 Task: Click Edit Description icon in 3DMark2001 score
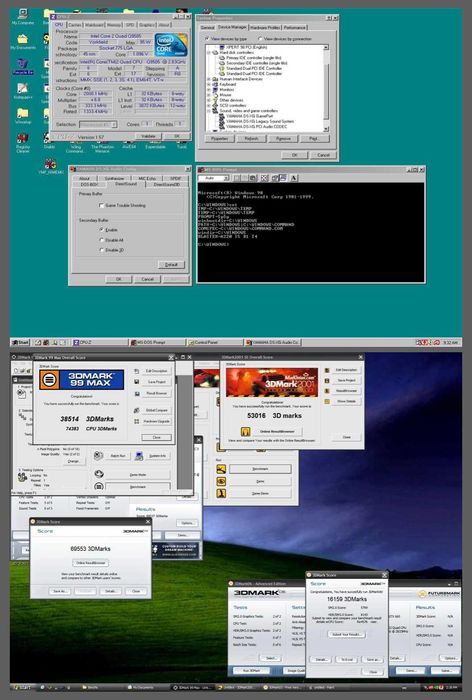coord(327,370)
